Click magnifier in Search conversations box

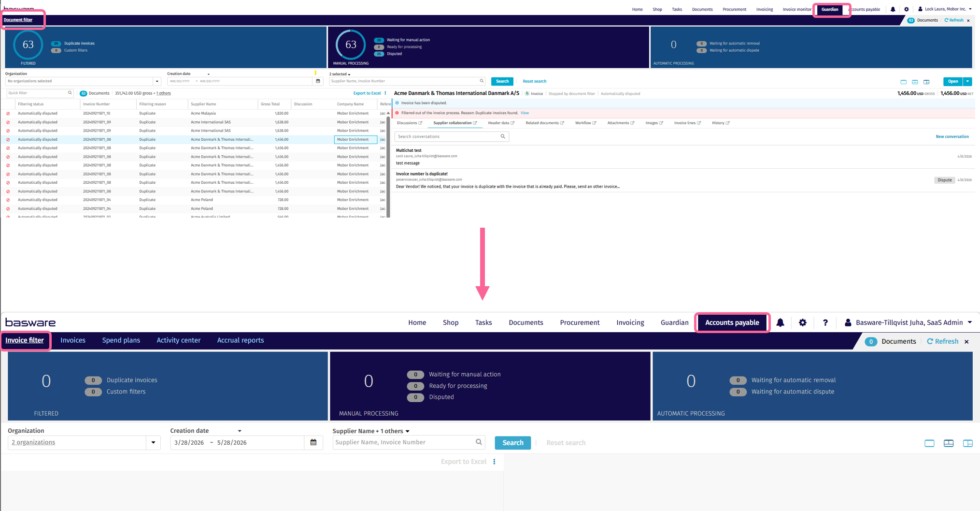click(503, 137)
